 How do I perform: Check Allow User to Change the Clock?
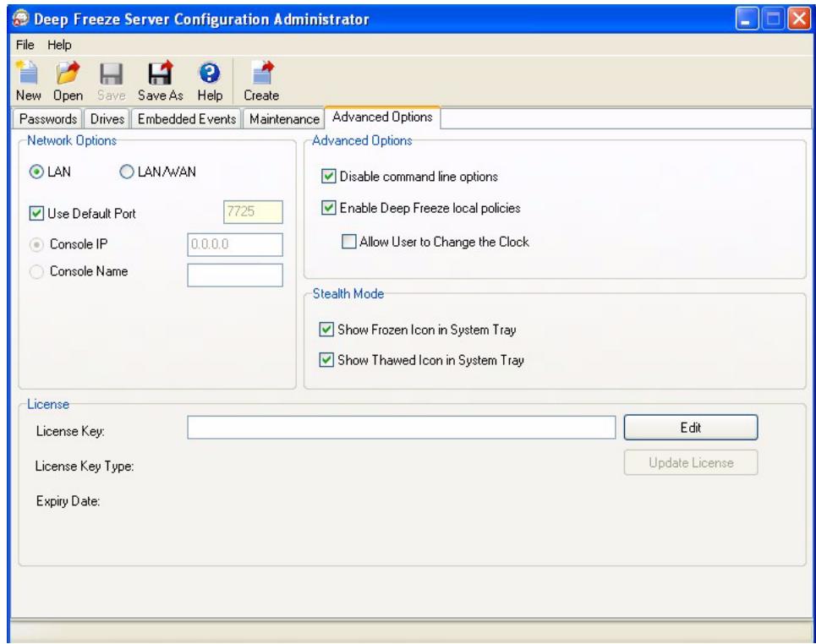348,242
